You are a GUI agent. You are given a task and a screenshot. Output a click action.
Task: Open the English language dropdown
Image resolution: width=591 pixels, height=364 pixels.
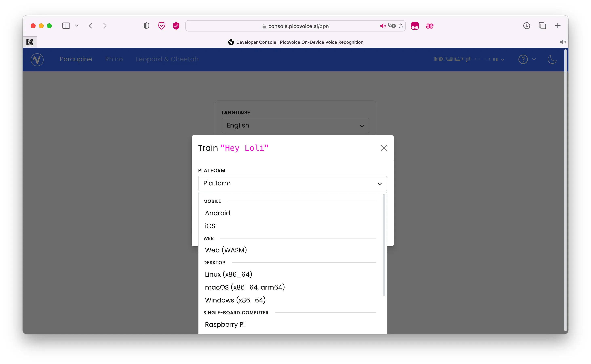[295, 126]
